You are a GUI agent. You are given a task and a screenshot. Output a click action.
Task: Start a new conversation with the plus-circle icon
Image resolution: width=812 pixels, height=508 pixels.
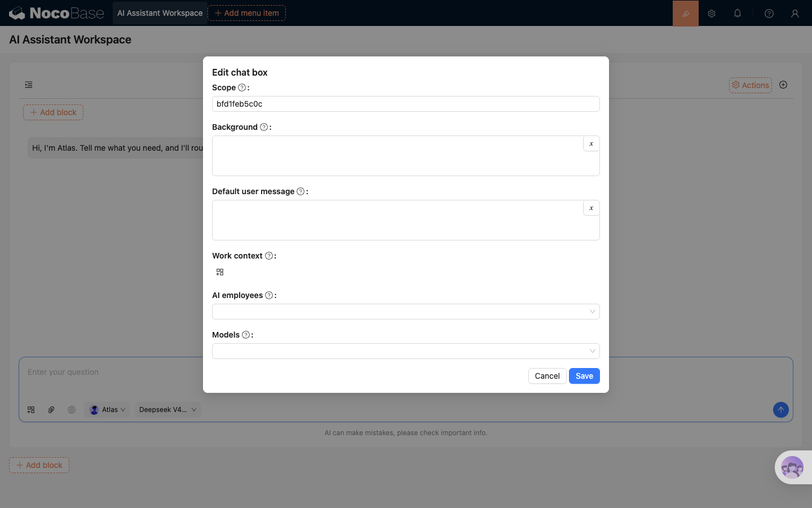783,85
